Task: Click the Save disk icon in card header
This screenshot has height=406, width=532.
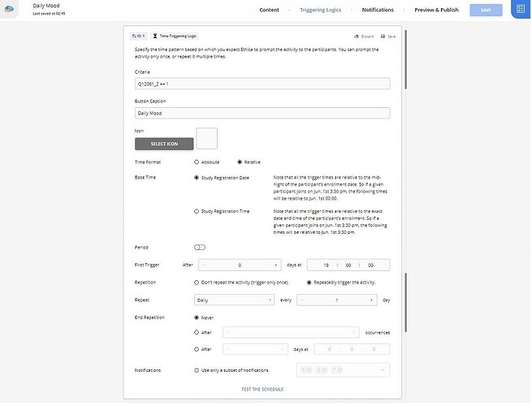Action: 383,37
